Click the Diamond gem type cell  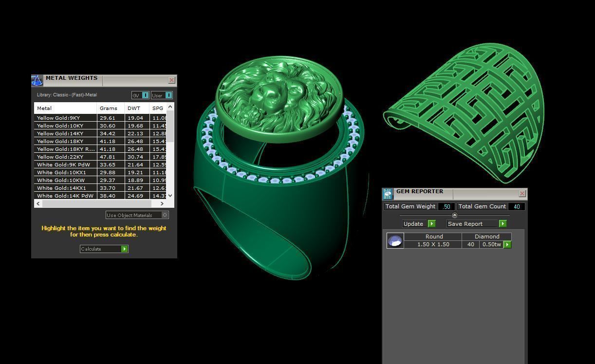pyautogui.click(x=487, y=237)
